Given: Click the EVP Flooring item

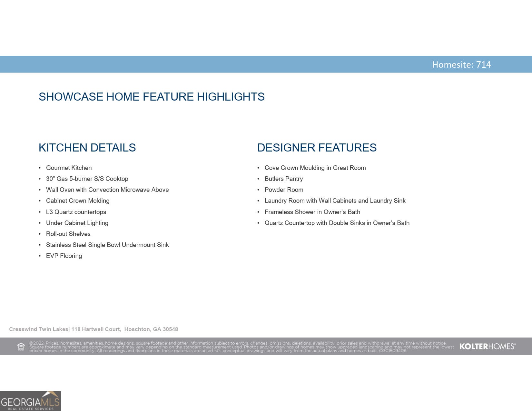Looking at the screenshot, I should [64, 256].
